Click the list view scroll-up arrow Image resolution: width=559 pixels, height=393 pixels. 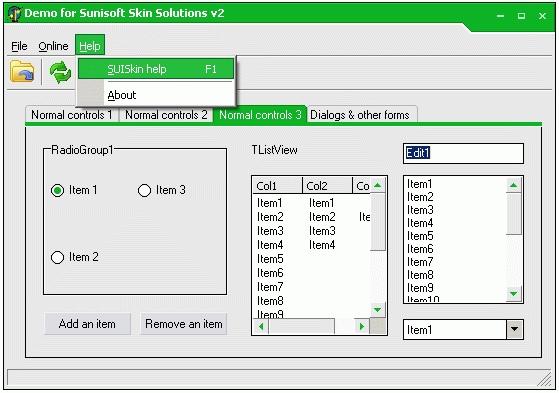pyautogui.click(x=378, y=185)
